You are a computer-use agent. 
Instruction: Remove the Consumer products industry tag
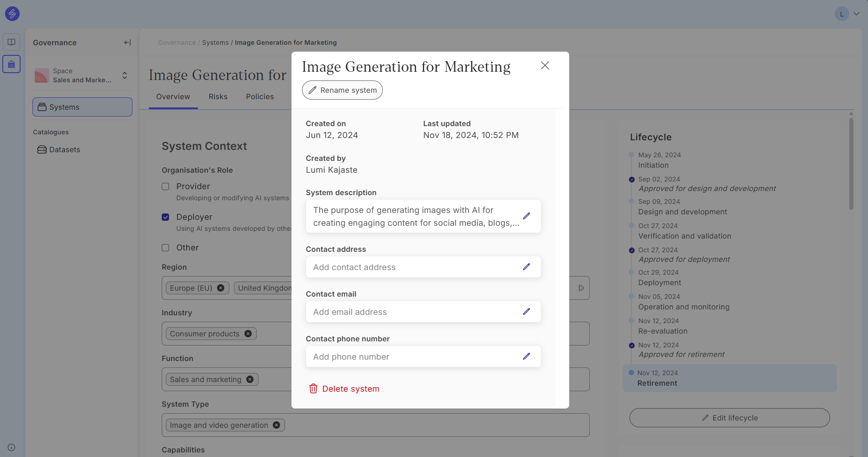[x=248, y=334]
